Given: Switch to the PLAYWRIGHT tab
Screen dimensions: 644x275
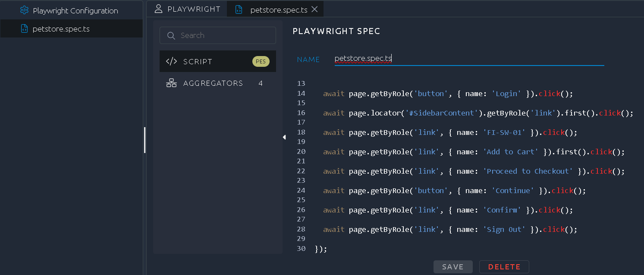Looking at the screenshot, I should tap(188, 9).
